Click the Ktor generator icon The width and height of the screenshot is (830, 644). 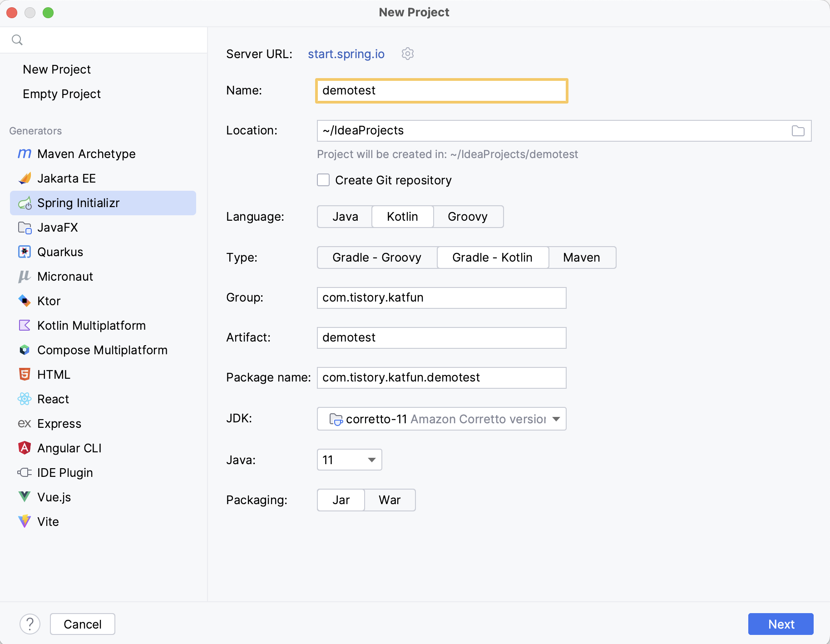(x=25, y=301)
